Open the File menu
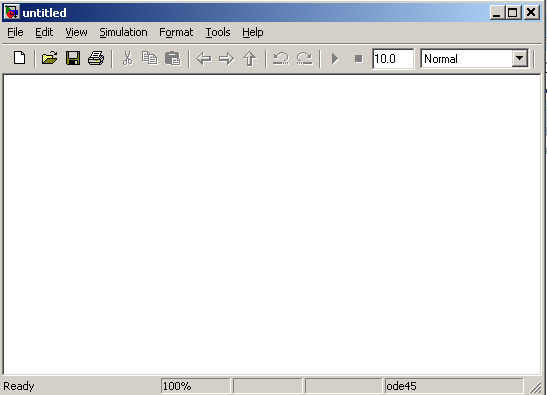547x395 pixels. (15, 32)
